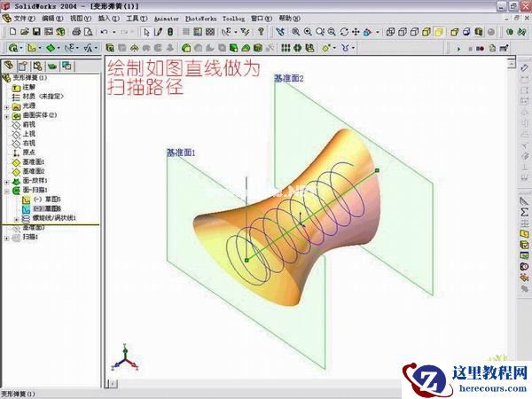
Task: Select sketch 草图5 in the tree
Action: point(48,199)
